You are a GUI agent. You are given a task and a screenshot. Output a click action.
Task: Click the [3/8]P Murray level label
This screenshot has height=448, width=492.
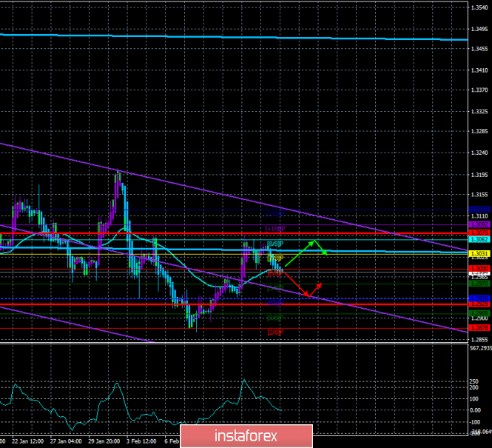[275, 318]
